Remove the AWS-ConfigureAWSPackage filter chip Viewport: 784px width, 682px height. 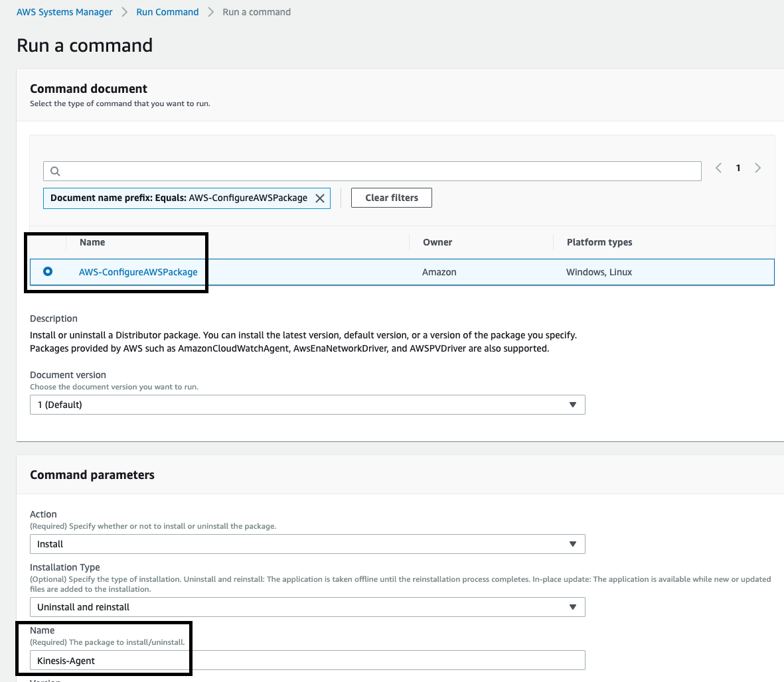tap(320, 198)
